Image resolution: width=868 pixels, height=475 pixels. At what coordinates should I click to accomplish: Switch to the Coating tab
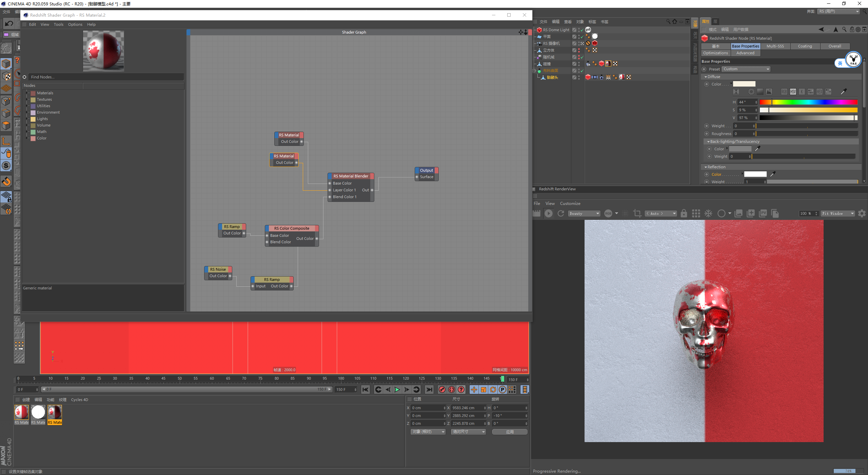805,46
